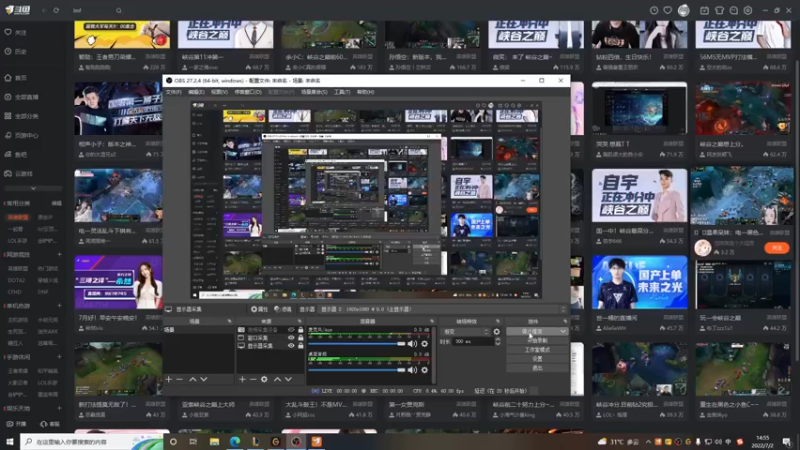800x450 pixels.
Task: Move the scene up in the Scenes panel
Action: coord(193,379)
